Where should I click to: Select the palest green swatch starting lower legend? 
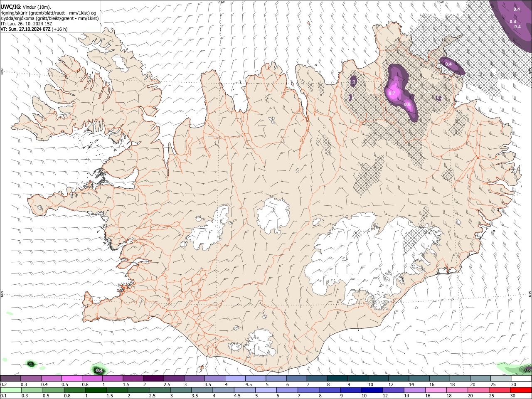(x=10, y=390)
